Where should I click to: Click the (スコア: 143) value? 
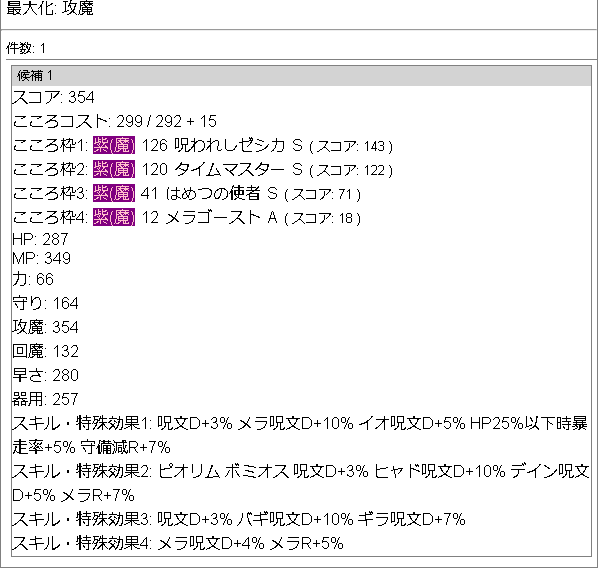351,146
